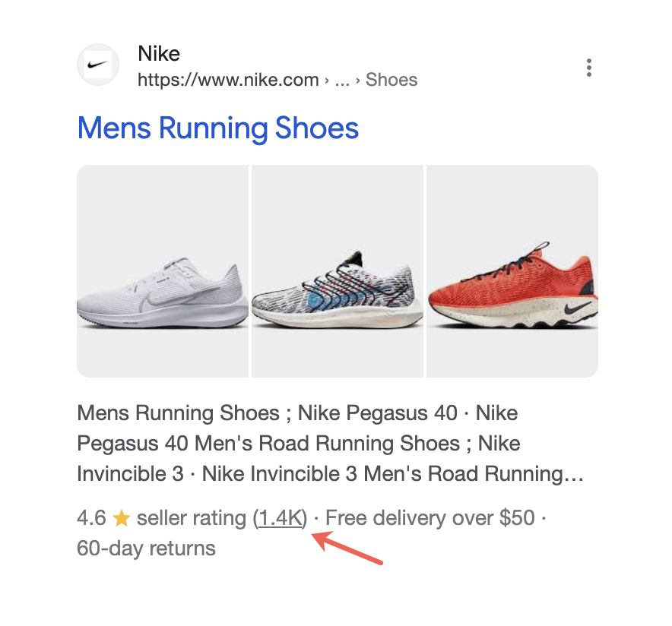The height and width of the screenshot is (626, 672).
Task: Click the nike.com URL address
Action: coord(228,80)
